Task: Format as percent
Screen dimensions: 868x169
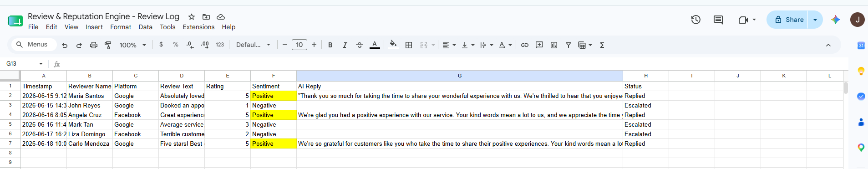Action: point(176,45)
